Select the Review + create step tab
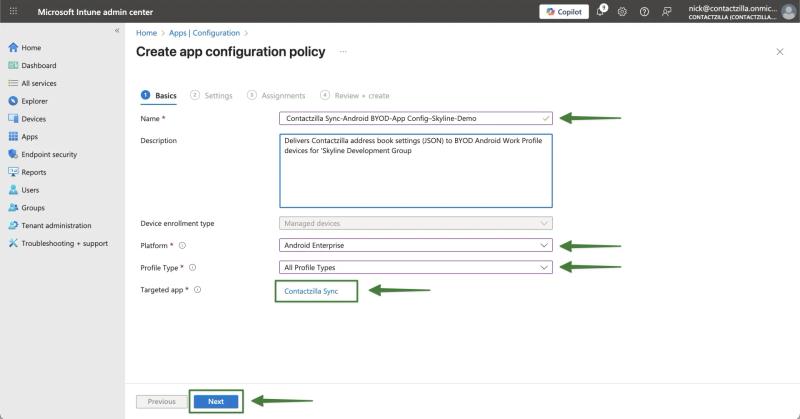Screen dimensions: 800x419 [355, 95]
